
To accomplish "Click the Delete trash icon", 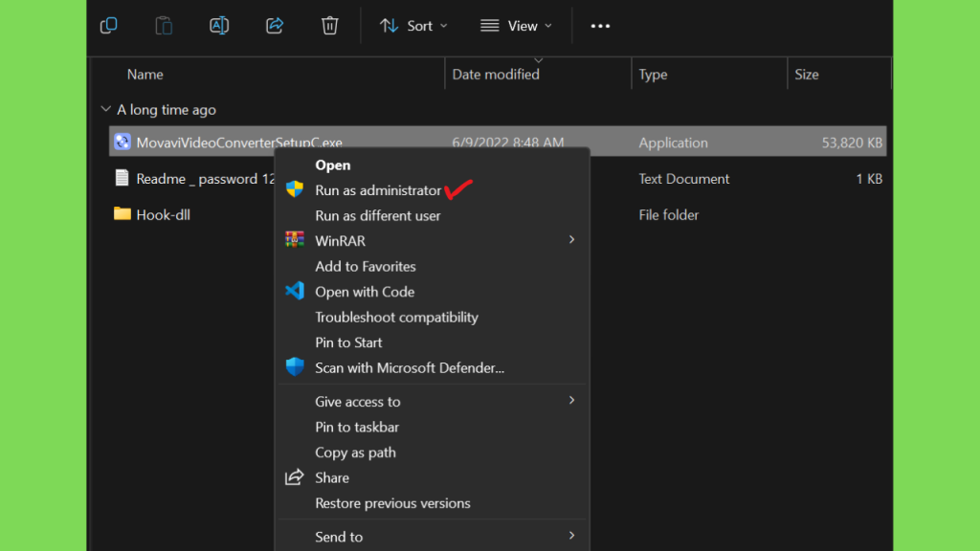I will click(x=329, y=26).
